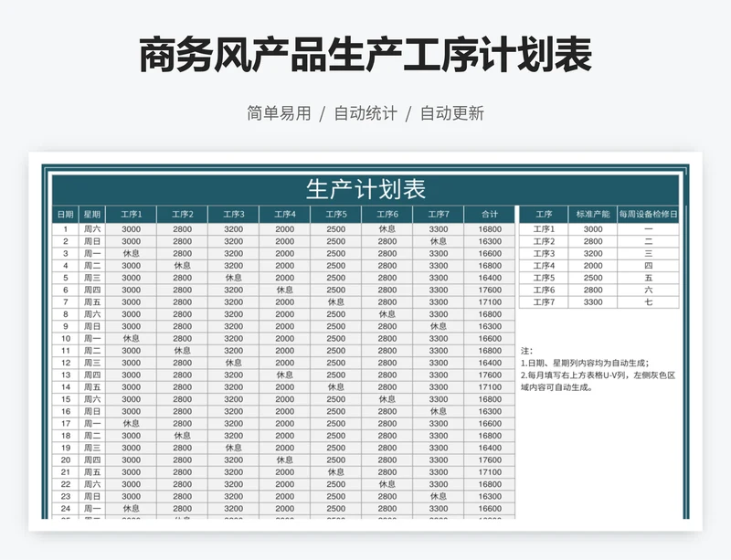
Task: Click 工序6 column header in plan table
Action: point(387,215)
